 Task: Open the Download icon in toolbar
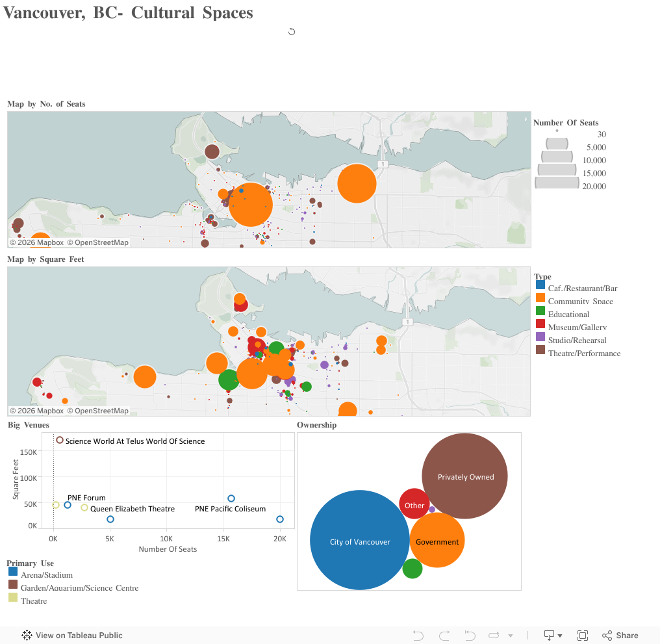(x=549, y=636)
